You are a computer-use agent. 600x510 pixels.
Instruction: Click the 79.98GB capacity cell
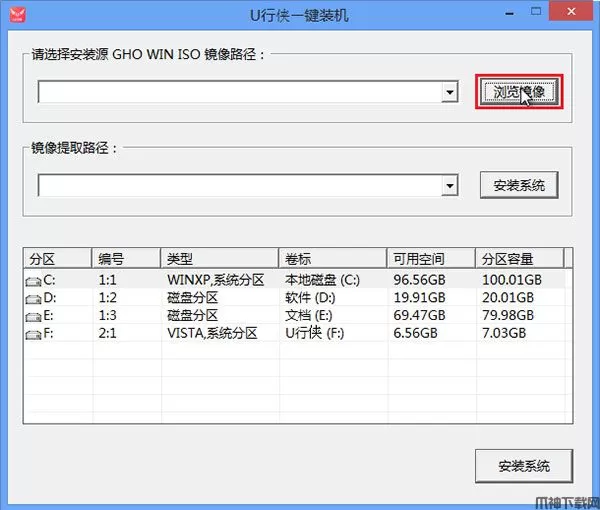(508, 315)
